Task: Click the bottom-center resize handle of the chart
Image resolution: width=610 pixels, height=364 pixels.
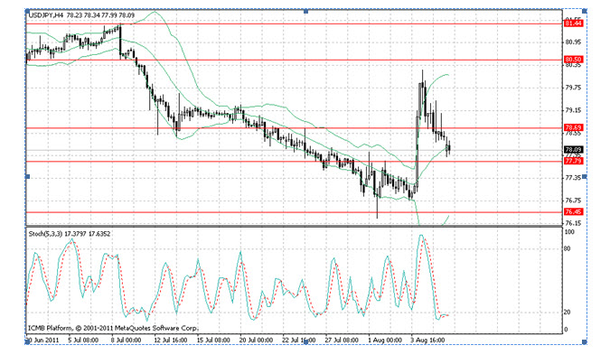Action: click(305, 342)
